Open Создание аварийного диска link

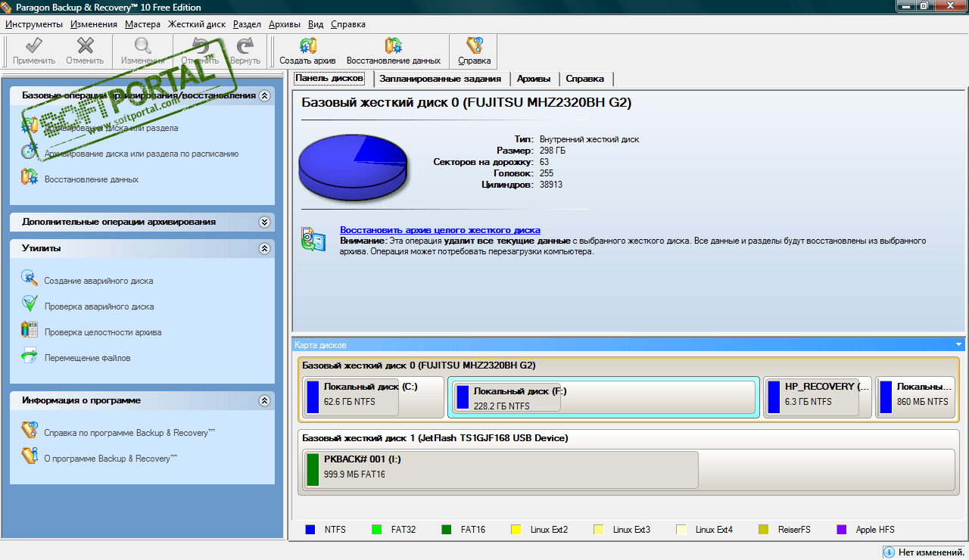click(98, 281)
